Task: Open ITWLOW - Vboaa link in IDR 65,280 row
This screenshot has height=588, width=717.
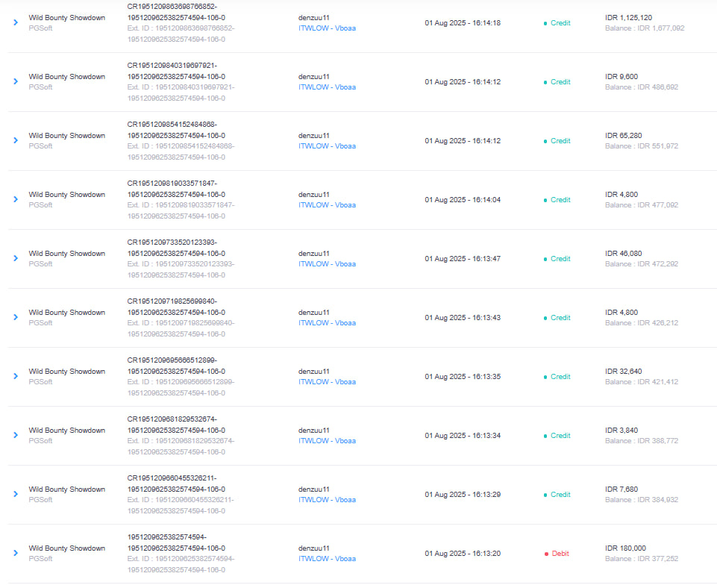Action: 327,146
